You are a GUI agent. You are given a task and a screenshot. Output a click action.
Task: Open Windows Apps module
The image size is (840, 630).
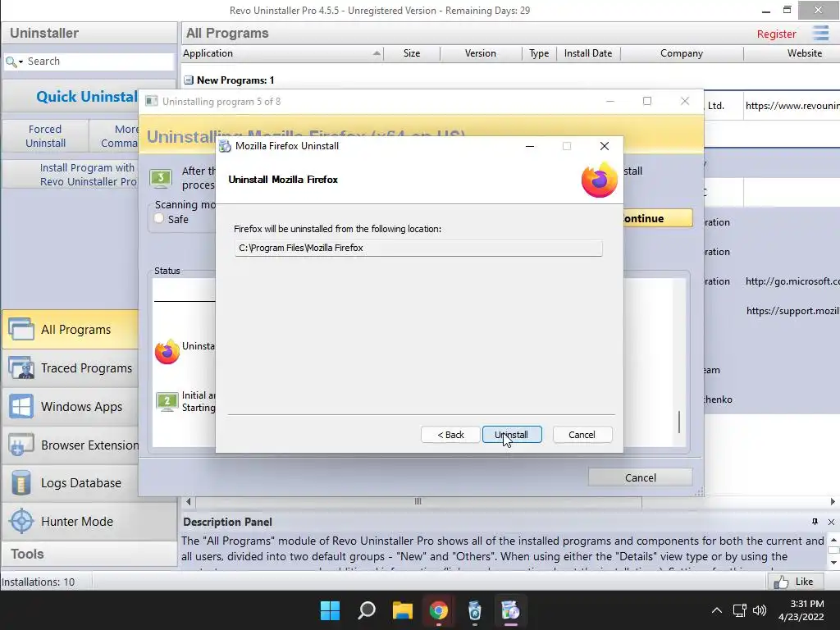click(x=81, y=407)
